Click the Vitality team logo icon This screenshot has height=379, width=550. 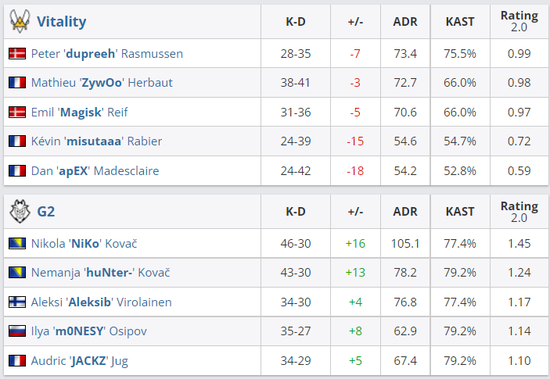pos(20,21)
